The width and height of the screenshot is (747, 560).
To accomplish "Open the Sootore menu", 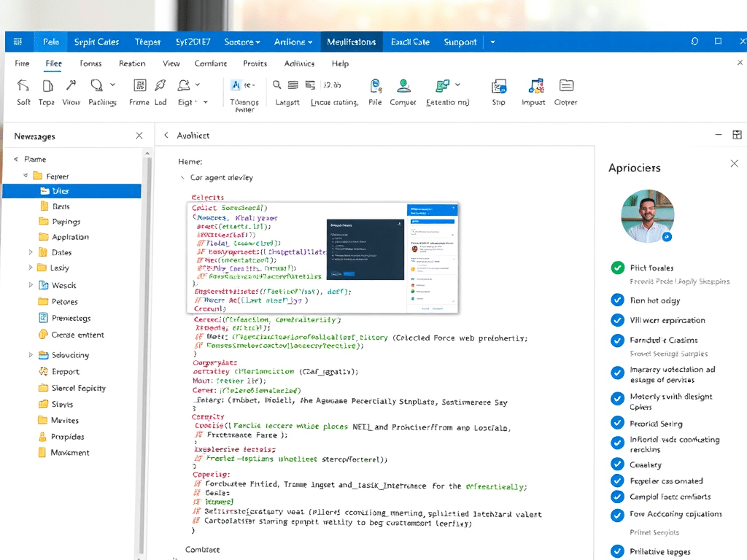I will pos(241,42).
